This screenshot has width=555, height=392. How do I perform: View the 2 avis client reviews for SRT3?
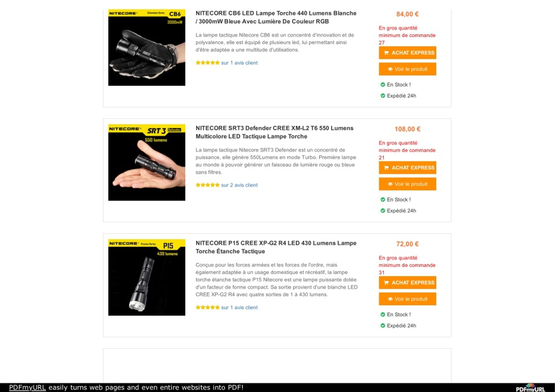pos(239,185)
